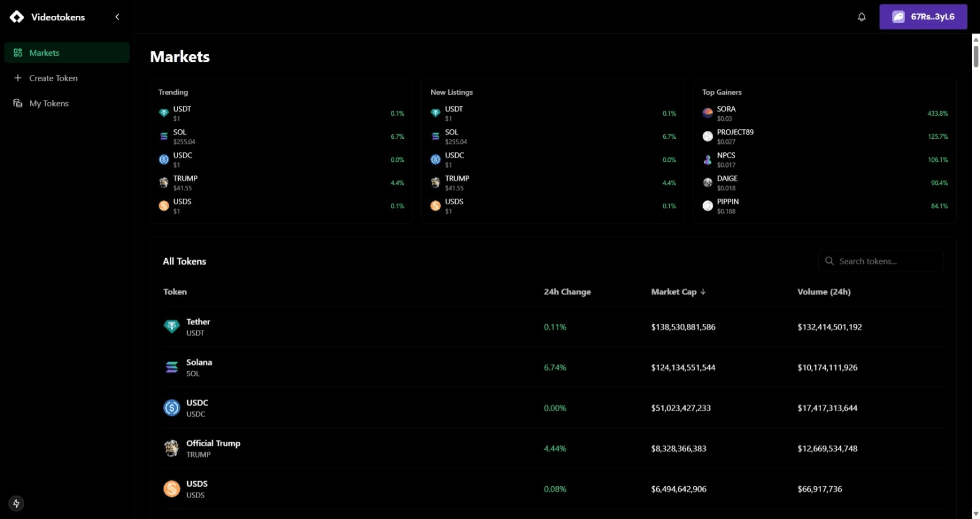Click Tether market cap $138,530,881,586
This screenshot has width=980, height=519.
[x=683, y=327]
